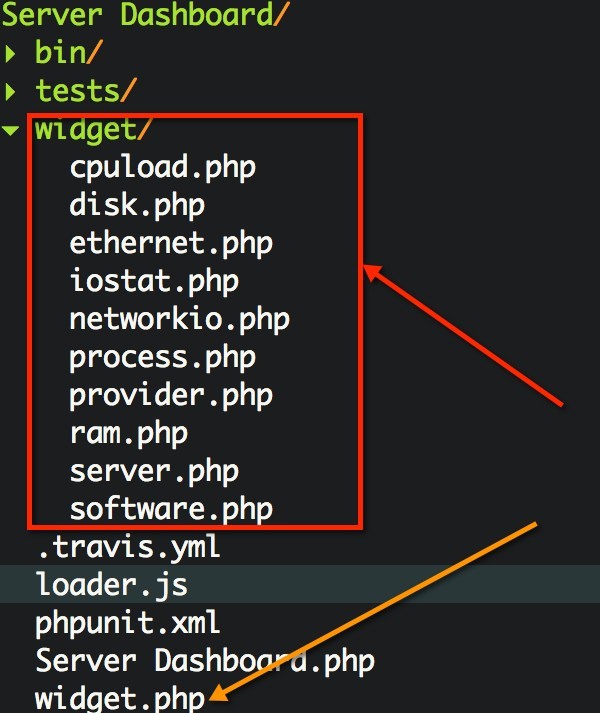The image size is (600, 713).
Task: Open software.php file
Action: pos(171,509)
